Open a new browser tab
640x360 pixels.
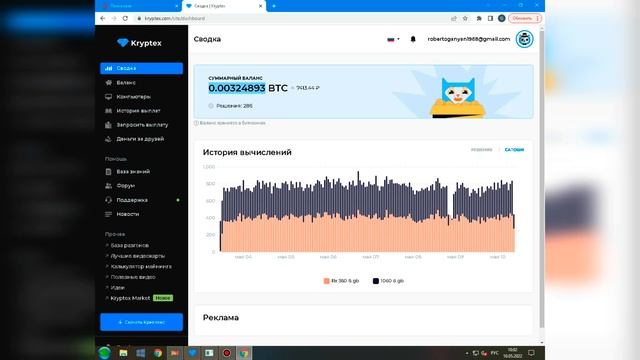[x=273, y=6]
